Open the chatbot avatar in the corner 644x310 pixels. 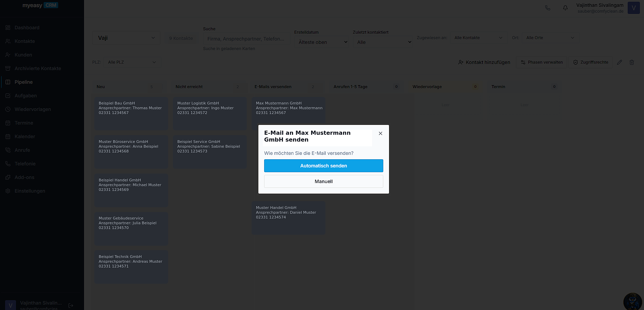click(633, 301)
